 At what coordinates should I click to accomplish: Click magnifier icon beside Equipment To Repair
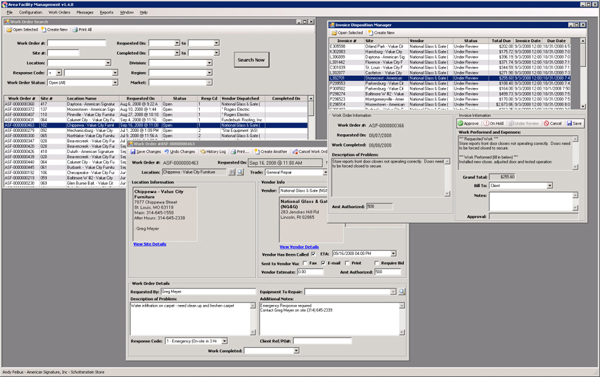[401, 292]
